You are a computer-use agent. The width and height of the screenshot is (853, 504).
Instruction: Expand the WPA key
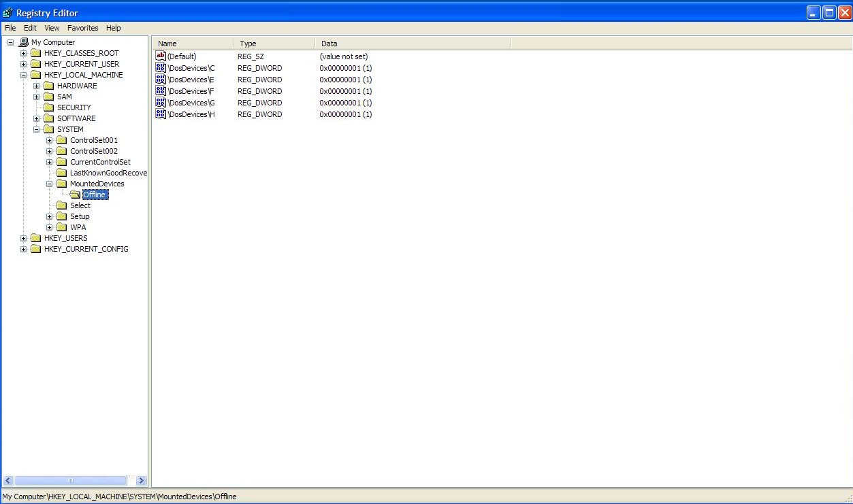tap(49, 227)
